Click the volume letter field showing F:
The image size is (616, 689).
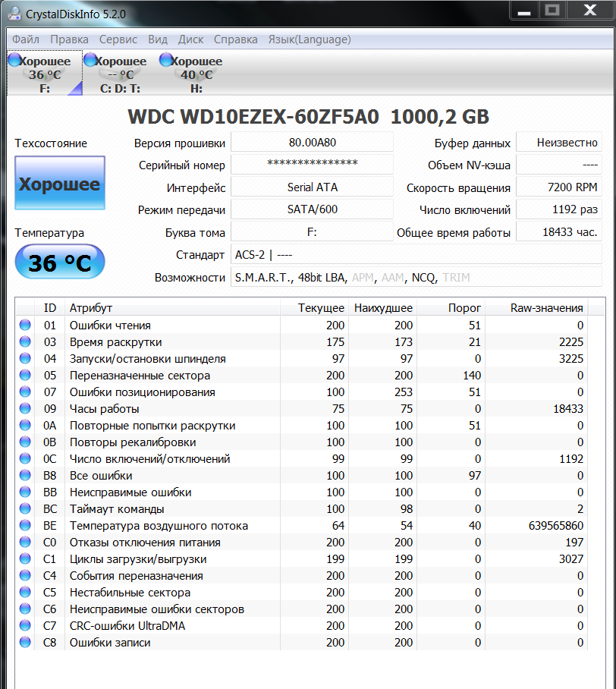click(312, 232)
